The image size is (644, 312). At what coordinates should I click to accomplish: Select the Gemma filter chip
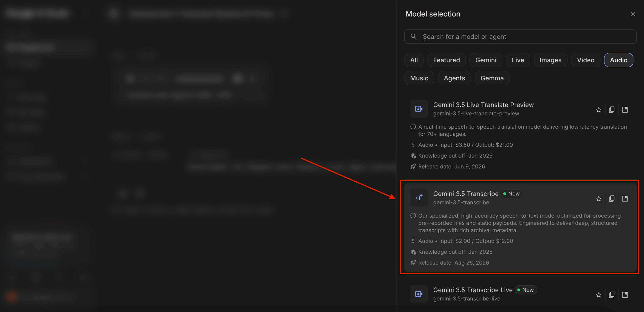(x=492, y=78)
